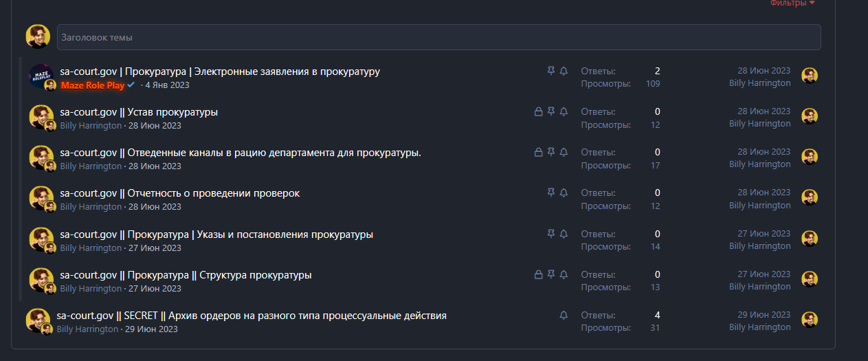Screen dimensions: 868x361
Task: Click pin icon on Электронные заявления thread
Action: 550,72
